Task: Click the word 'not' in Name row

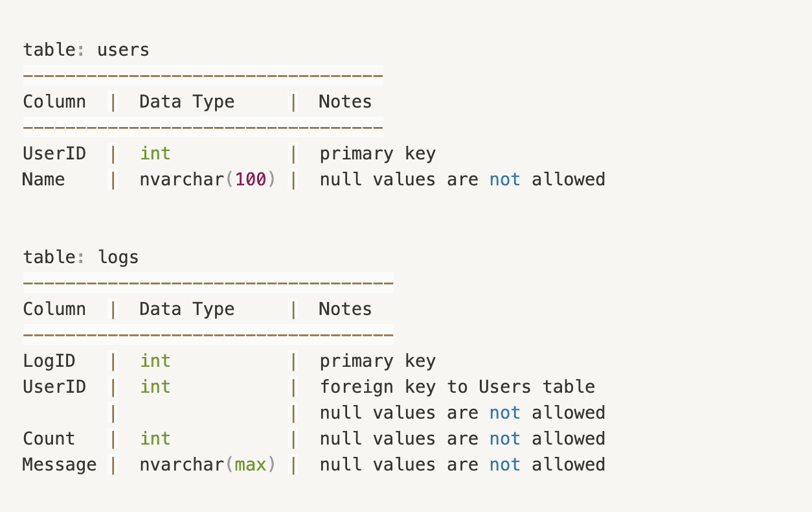Action: point(505,180)
